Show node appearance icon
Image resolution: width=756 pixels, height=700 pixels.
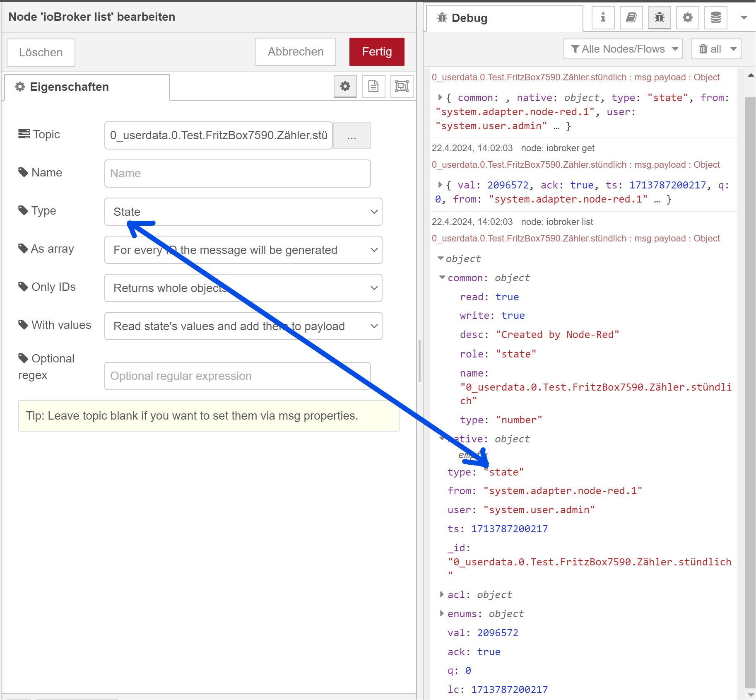(x=402, y=86)
